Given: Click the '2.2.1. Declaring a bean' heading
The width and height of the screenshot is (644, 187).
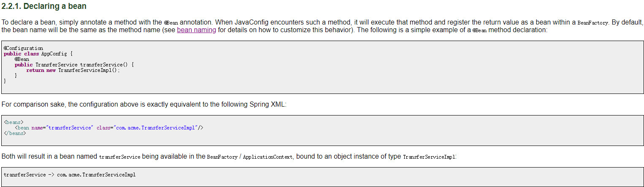Looking at the screenshot, I should [x=44, y=6].
